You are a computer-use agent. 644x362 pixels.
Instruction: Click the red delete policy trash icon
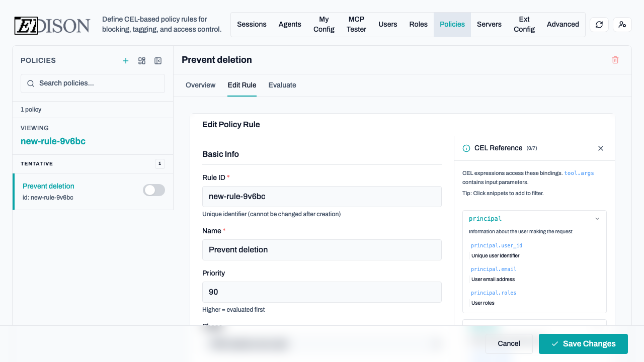pyautogui.click(x=615, y=60)
